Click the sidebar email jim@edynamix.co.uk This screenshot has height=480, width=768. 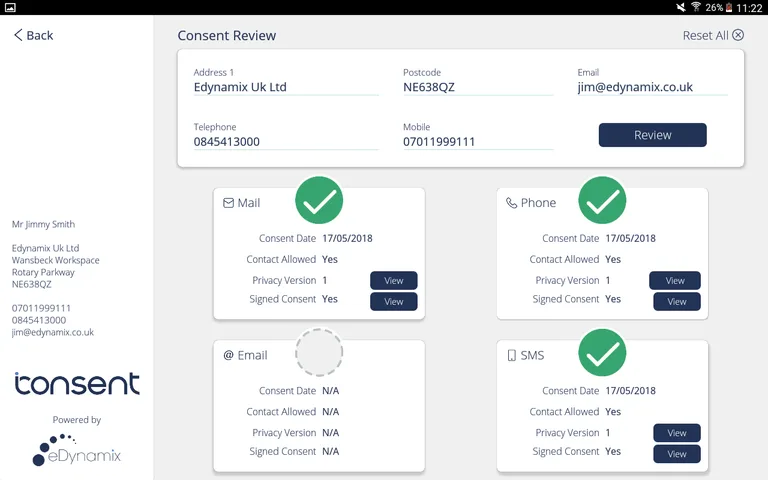pyautogui.click(x=53, y=332)
